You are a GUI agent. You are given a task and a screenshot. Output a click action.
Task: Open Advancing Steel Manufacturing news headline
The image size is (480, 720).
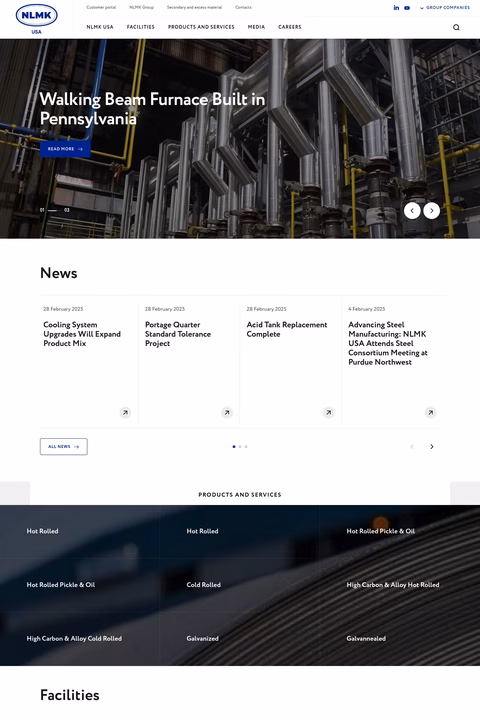coord(388,343)
